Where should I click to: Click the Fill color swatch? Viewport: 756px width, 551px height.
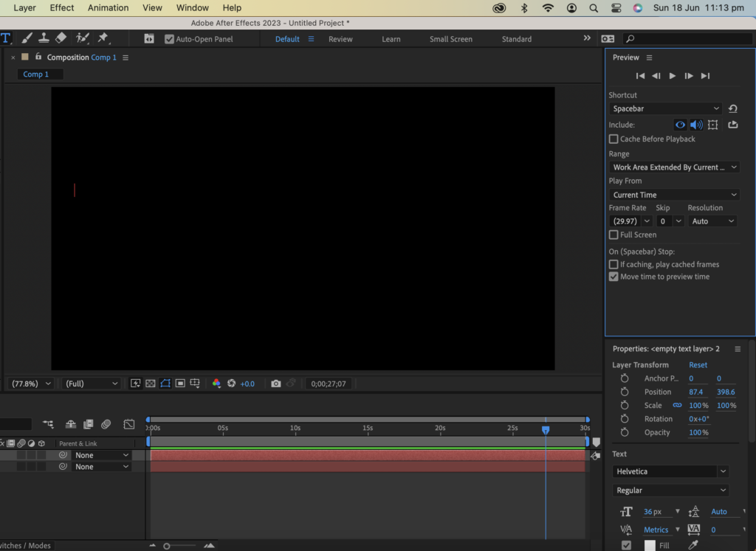(650, 545)
